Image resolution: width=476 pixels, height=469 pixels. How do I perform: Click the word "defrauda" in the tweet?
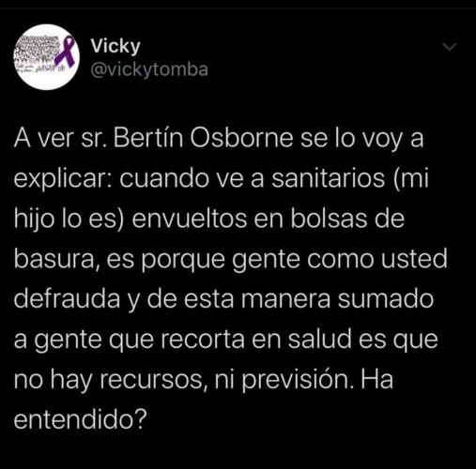tap(67, 299)
